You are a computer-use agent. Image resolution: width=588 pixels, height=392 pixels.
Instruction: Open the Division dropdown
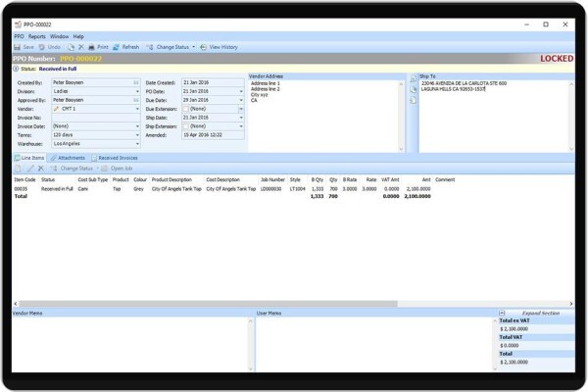[137, 91]
